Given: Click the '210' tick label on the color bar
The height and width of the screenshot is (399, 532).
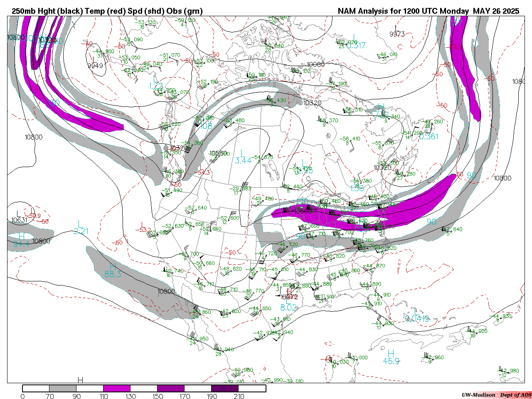Looking at the screenshot, I should tap(239, 396).
